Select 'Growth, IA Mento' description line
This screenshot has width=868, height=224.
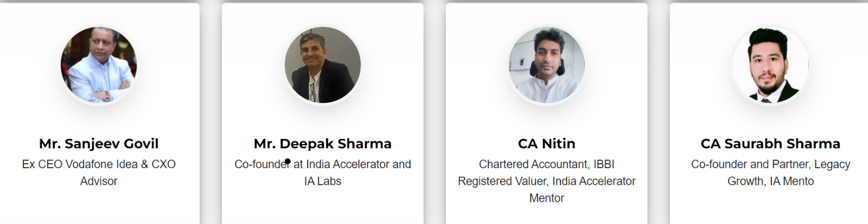click(x=770, y=181)
